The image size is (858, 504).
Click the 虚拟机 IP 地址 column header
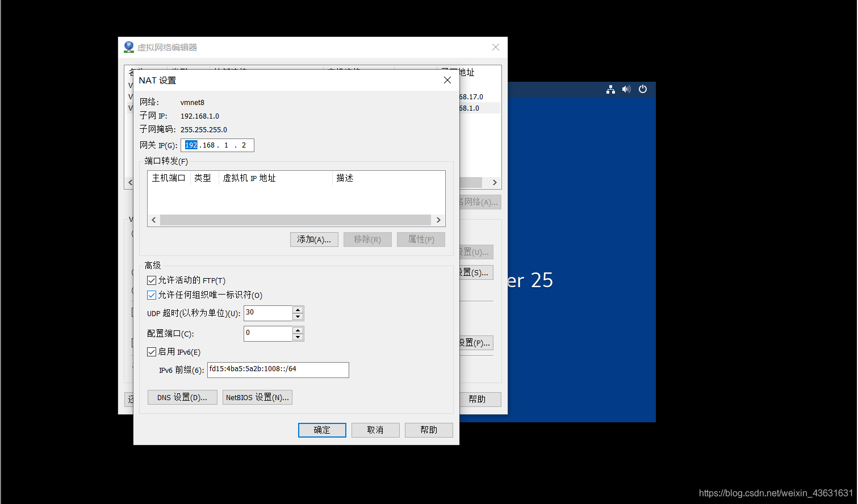(x=275, y=178)
